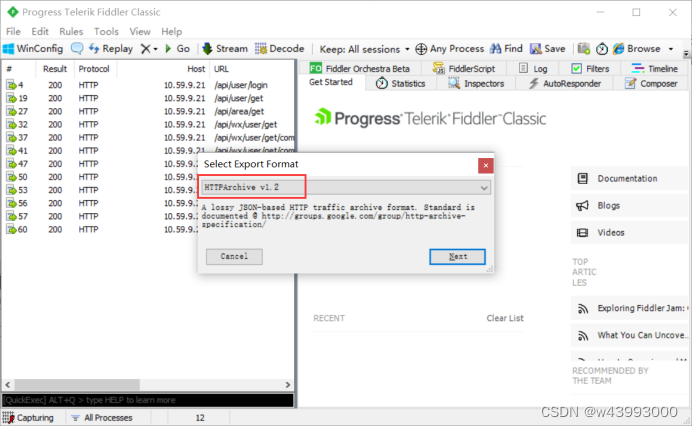Open WinConfig from the toolbar
693x427 pixels.
[x=33, y=49]
